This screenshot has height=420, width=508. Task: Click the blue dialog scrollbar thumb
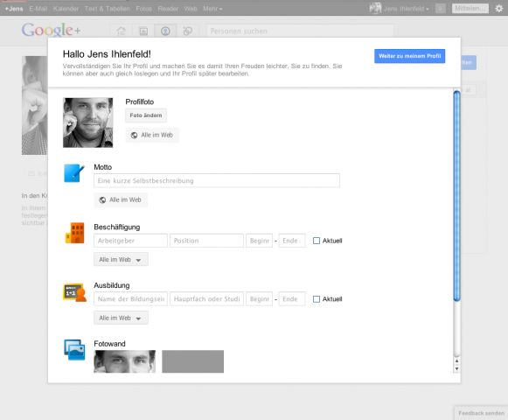(456, 196)
